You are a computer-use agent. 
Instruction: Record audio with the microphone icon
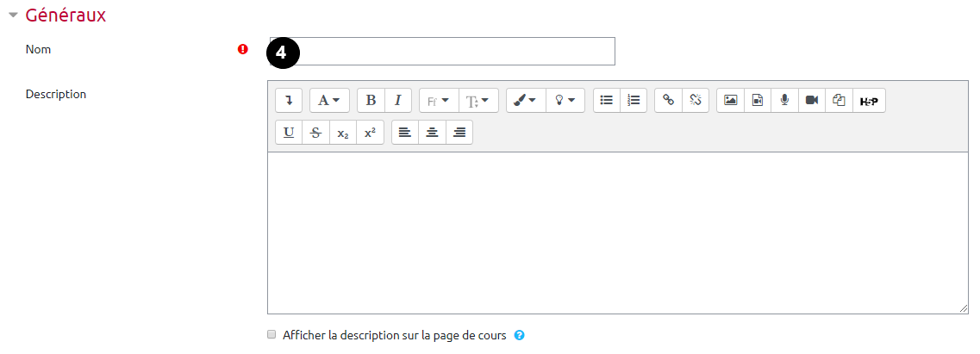784,101
